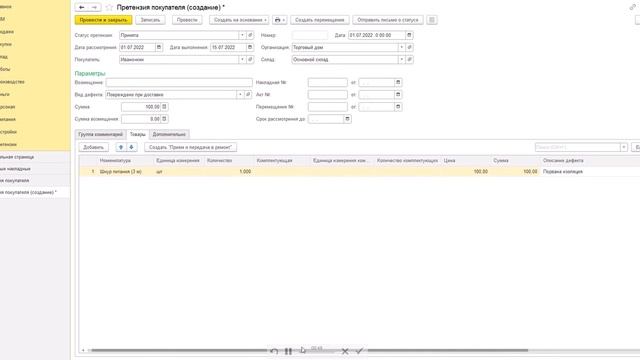Expand the Статус претензии dropdown

(242, 35)
